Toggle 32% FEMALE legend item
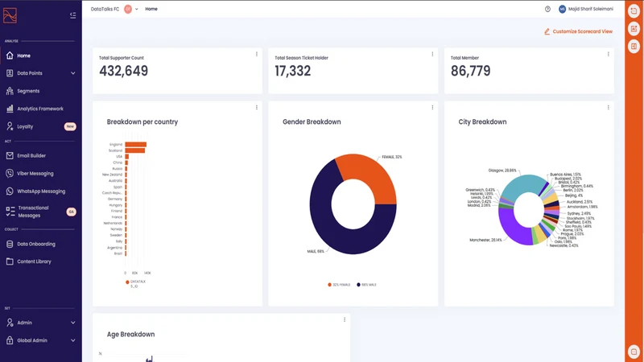 click(339, 285)
